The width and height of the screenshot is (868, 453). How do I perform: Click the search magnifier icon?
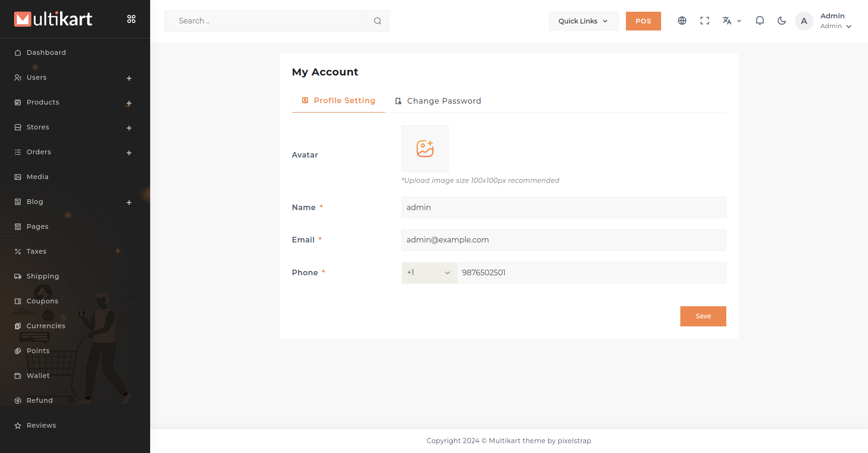[x=377, y=21]
